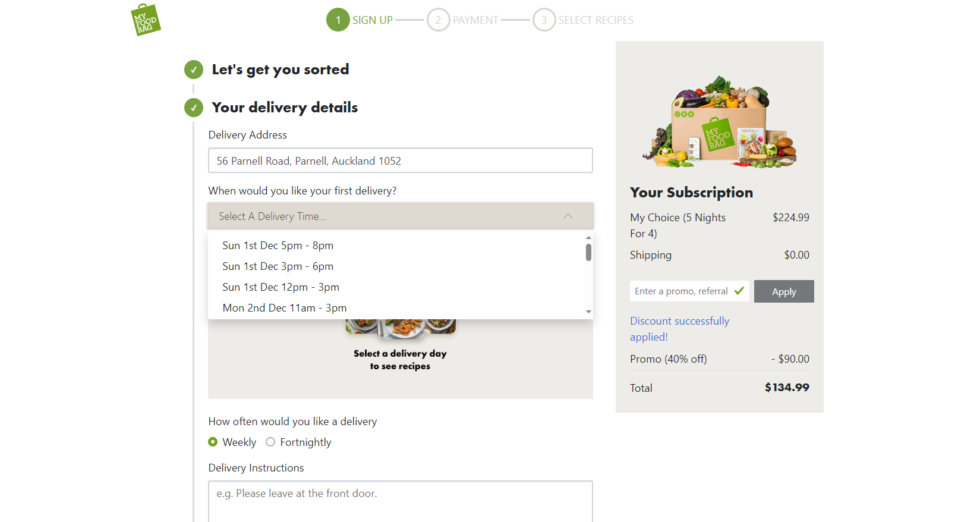This screenshot has width=980, height=522.
Task: Click the Delivery Instructions text area
Action: 401,502
